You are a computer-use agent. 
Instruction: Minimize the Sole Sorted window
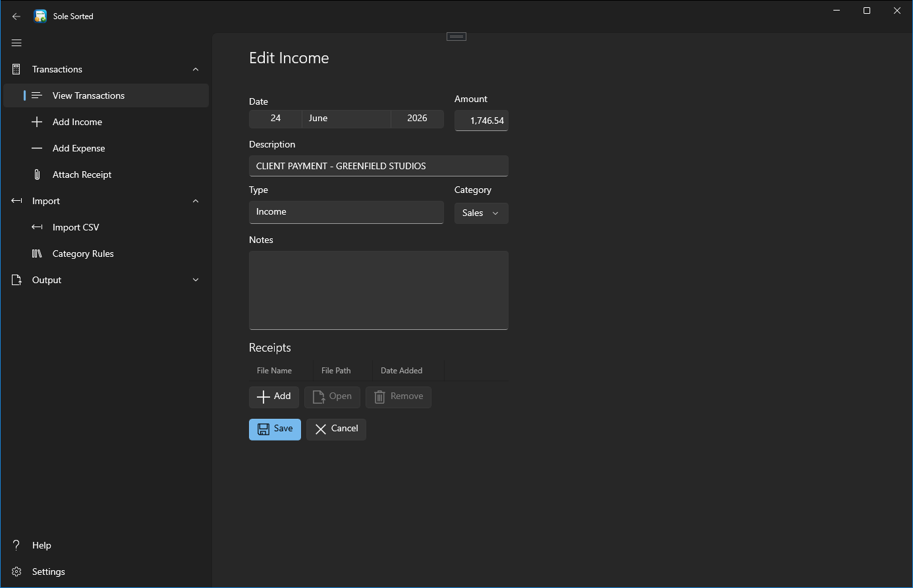(837, 11)
